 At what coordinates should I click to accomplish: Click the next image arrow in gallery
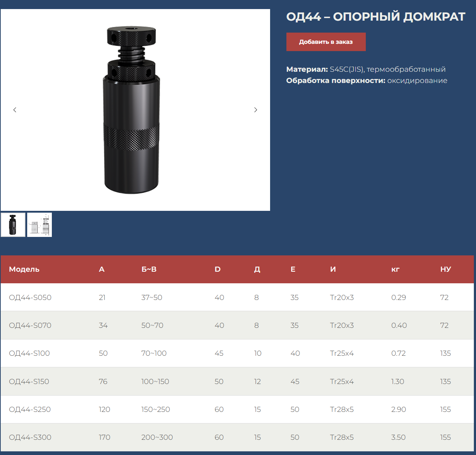point(256,110)
